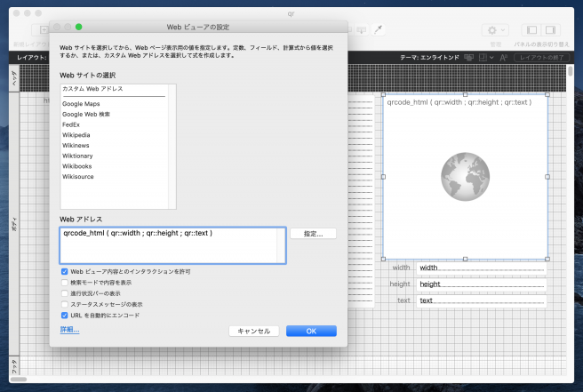The width and height of the screenshot is (583, 392).
Task: Toggle the right panel display icon
Action: pyautogui.click(x=550, y=30)
